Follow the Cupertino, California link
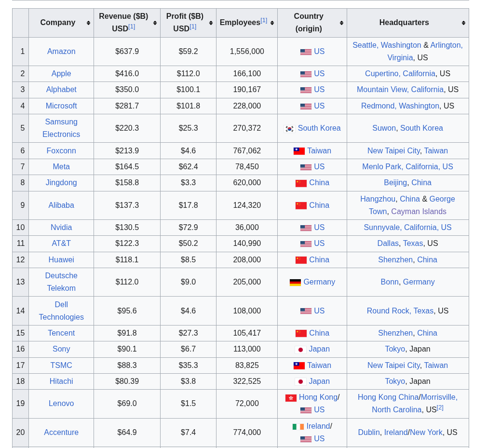The width and height of the screenshot is (487, 448). (400, 74)
